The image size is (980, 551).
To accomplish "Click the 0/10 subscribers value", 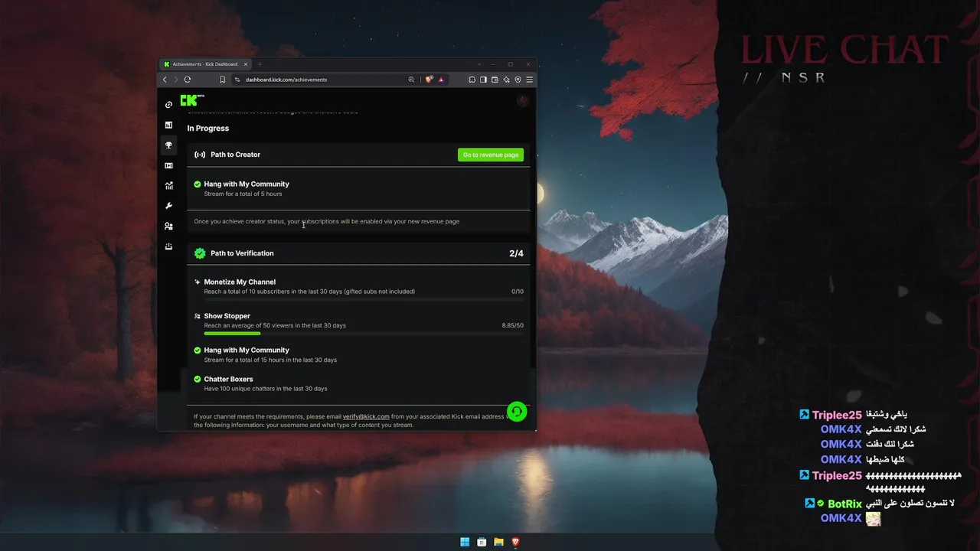I will (x=518, y=292).
